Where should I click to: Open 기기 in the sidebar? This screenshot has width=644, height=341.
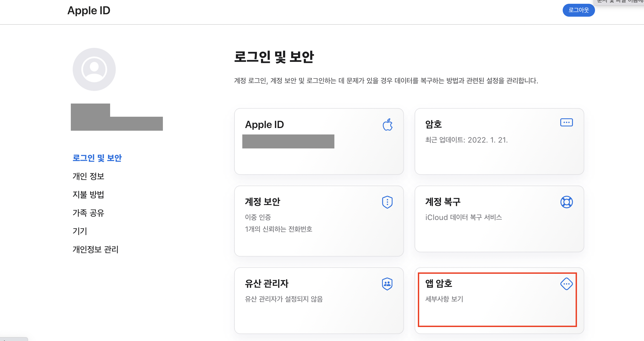[x=80, y=231]
